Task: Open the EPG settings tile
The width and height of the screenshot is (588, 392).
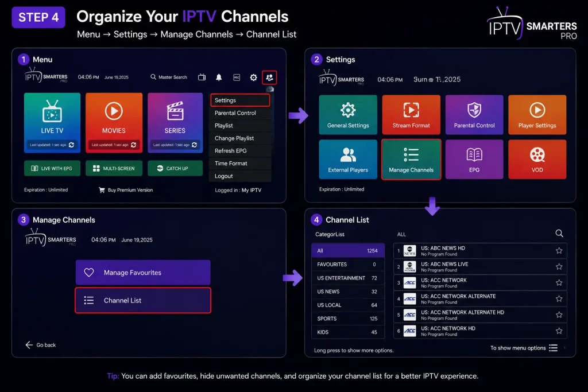Action: pyautogui.click(x=474, y=160)
